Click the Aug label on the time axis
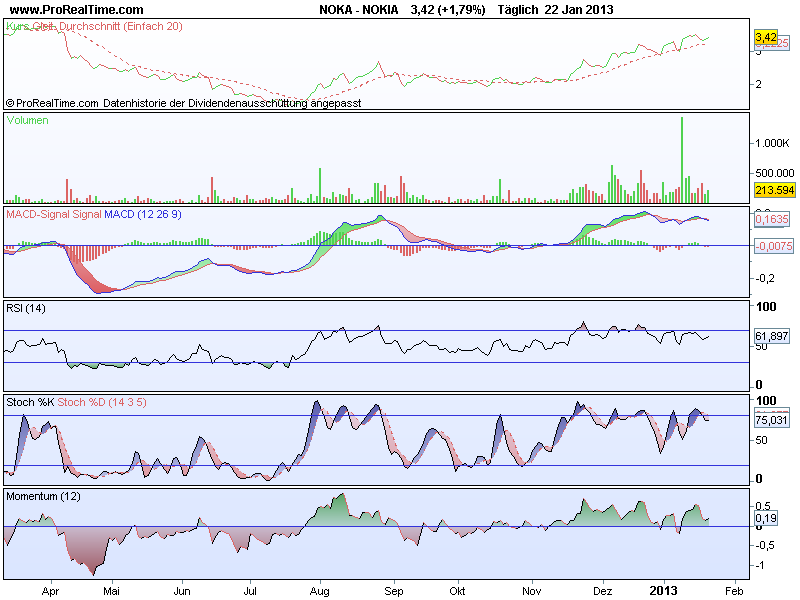This screenshot has height=600, width=800. [320, 591]
